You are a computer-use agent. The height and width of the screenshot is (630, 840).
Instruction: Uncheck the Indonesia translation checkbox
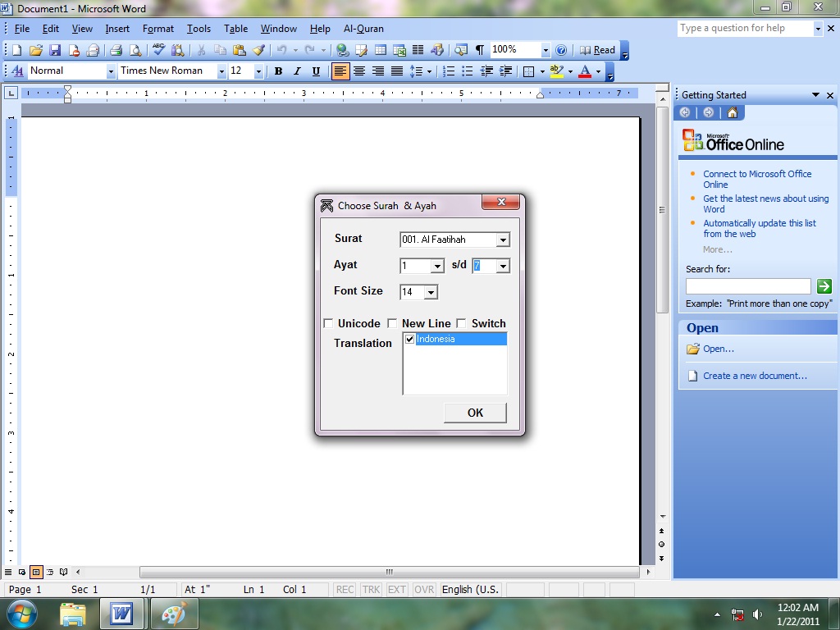click(410, 339)
